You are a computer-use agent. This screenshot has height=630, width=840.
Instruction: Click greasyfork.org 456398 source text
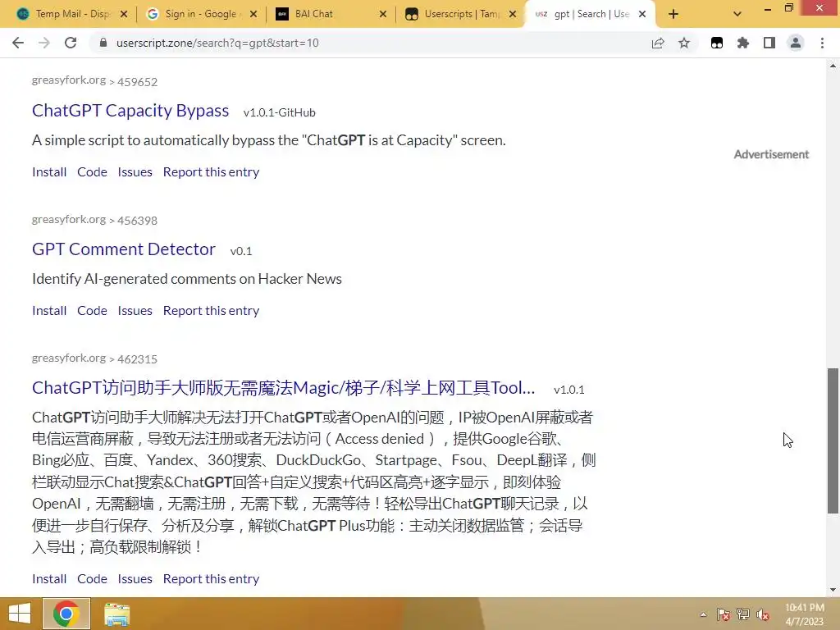coord(95,220)
